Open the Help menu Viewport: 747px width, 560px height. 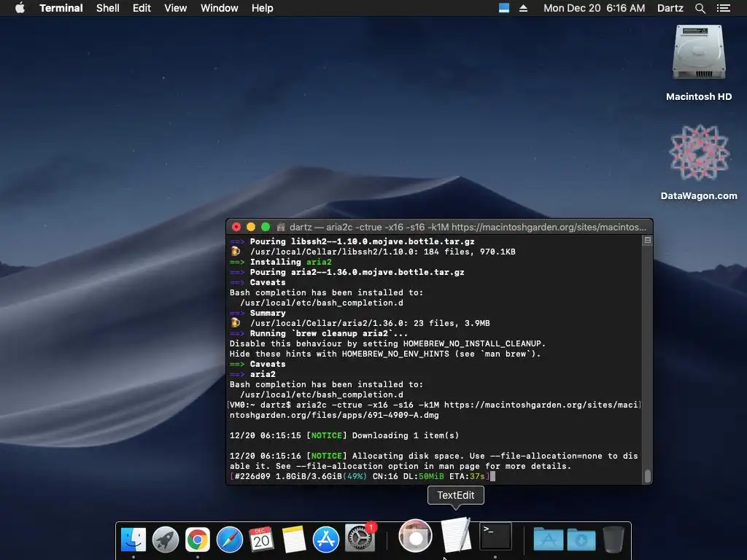[x=263, y=8]
